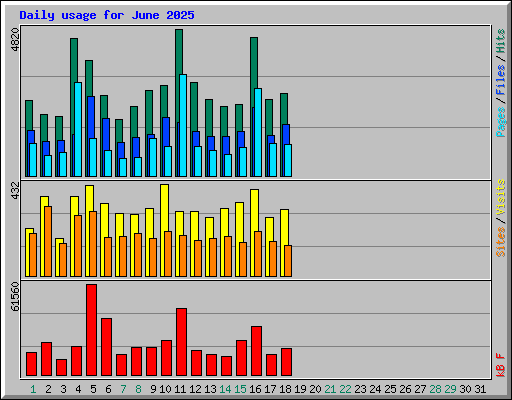Select the cyan Pages bar for day 4
The width and height of the screenshot is (512, 400).
click(x=78, y=129)
